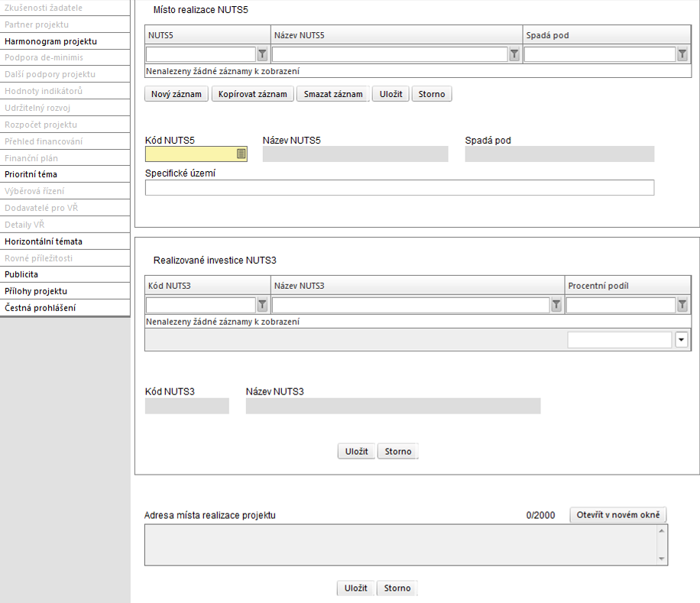Click Uložit in Realizované investice NUTS3 section
This screenshot has width=700, height=603.
356,451
